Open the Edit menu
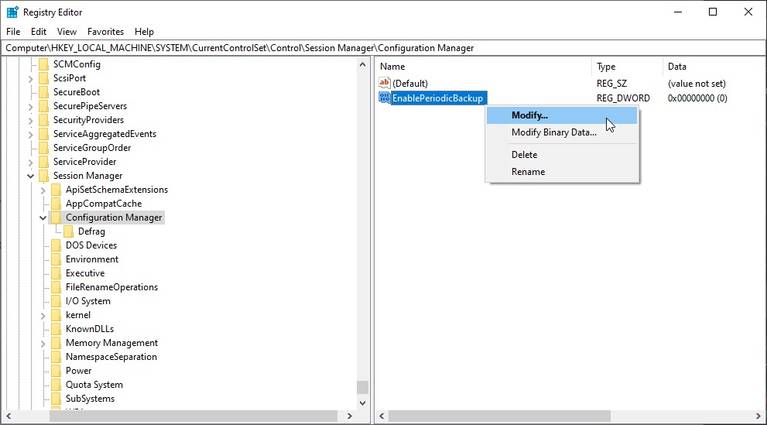 tap(39, 32)
